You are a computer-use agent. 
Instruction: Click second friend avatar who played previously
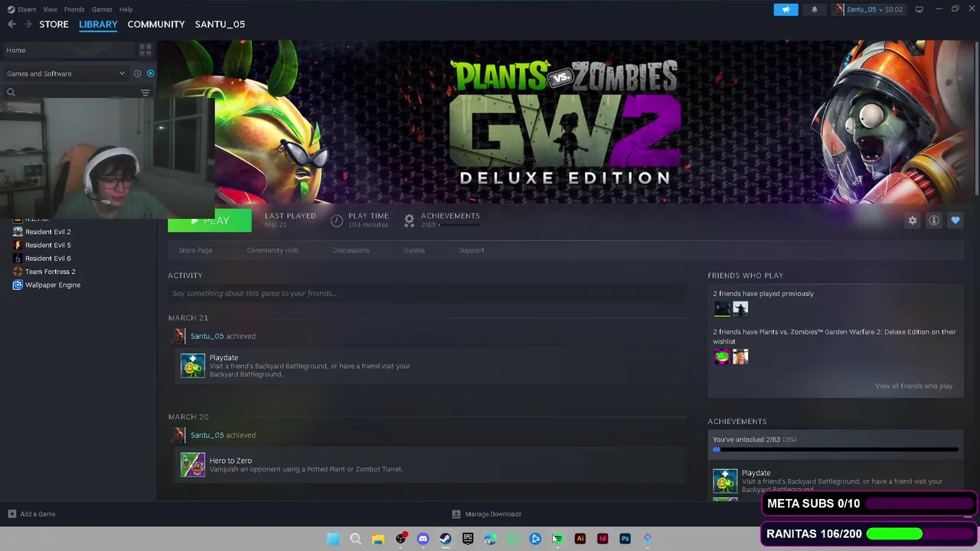point(740,308)
